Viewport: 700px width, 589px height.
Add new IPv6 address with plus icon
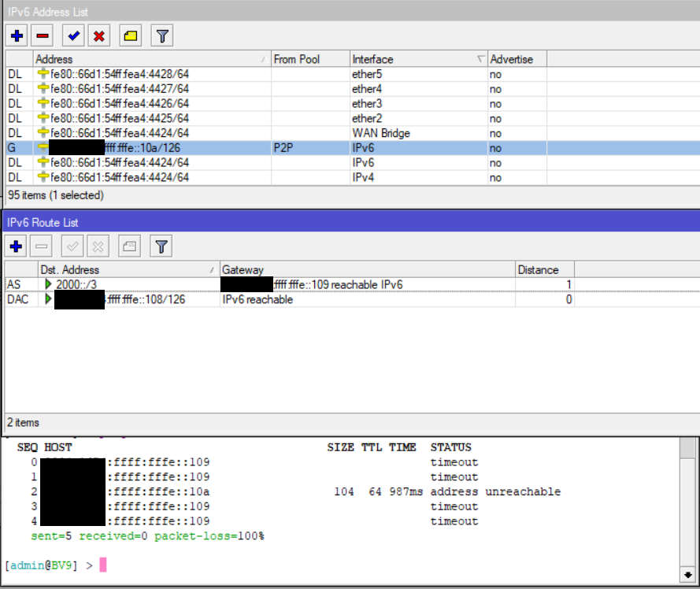pos(17,35)
